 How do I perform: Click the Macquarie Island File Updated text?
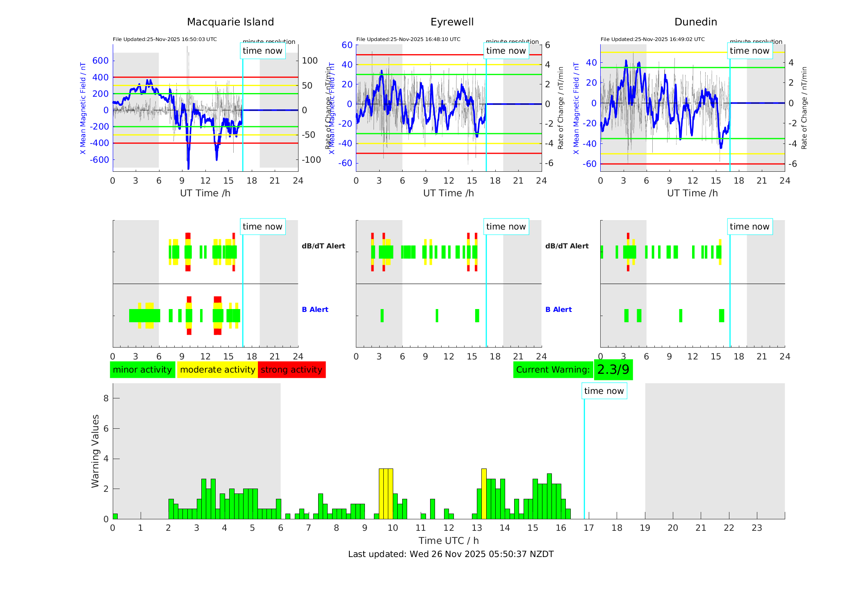164,39
